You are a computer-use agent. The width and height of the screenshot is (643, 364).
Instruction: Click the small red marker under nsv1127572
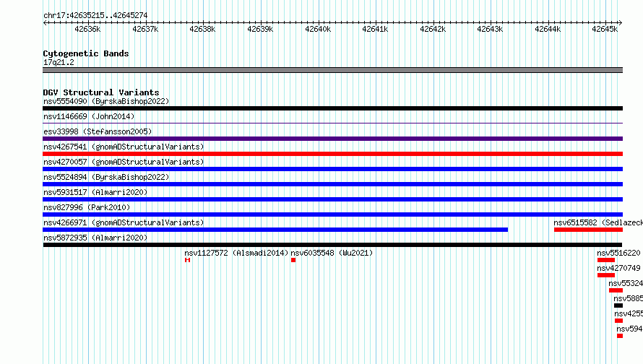(187, 260)
